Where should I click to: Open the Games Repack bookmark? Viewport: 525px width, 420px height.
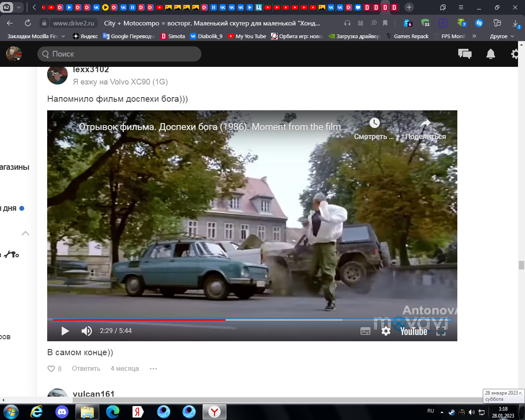[411, 36]
